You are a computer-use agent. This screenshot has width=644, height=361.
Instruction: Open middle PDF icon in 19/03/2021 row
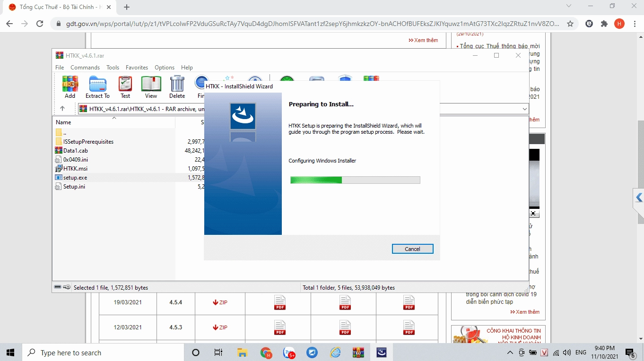345,302
